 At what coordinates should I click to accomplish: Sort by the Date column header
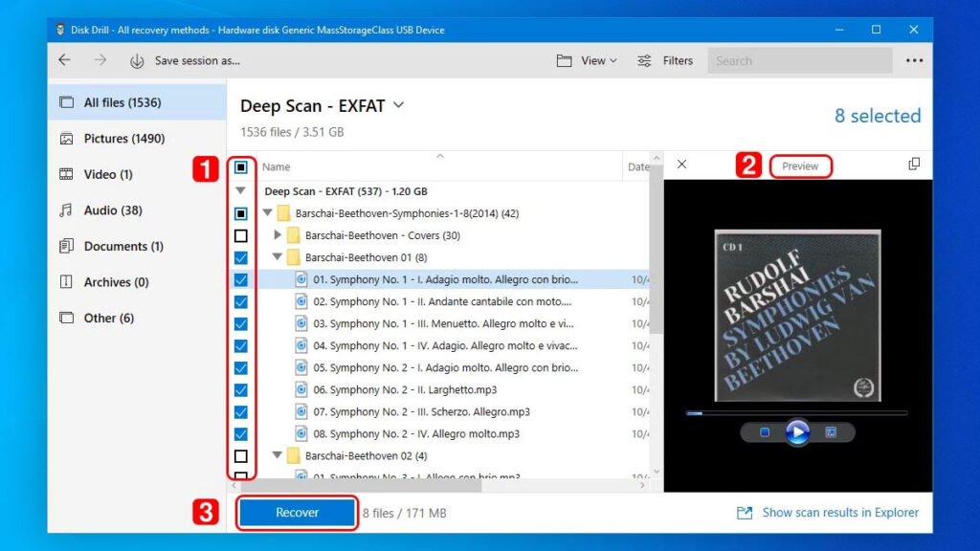pyautogui.click(x=638, y=166)
